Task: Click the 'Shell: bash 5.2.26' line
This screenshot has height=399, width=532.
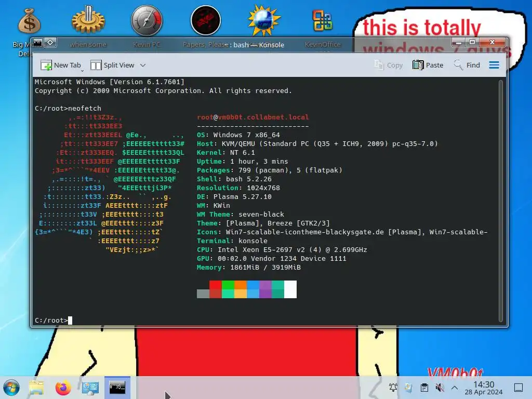Action: tap(234, 179)
